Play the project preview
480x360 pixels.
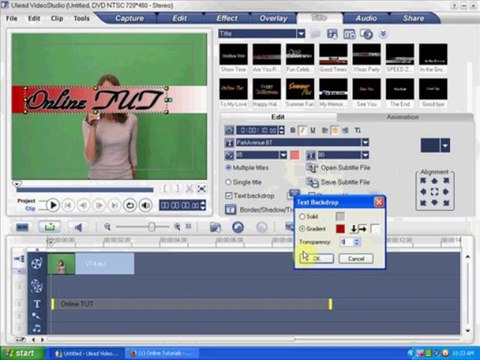click(53, 205)
